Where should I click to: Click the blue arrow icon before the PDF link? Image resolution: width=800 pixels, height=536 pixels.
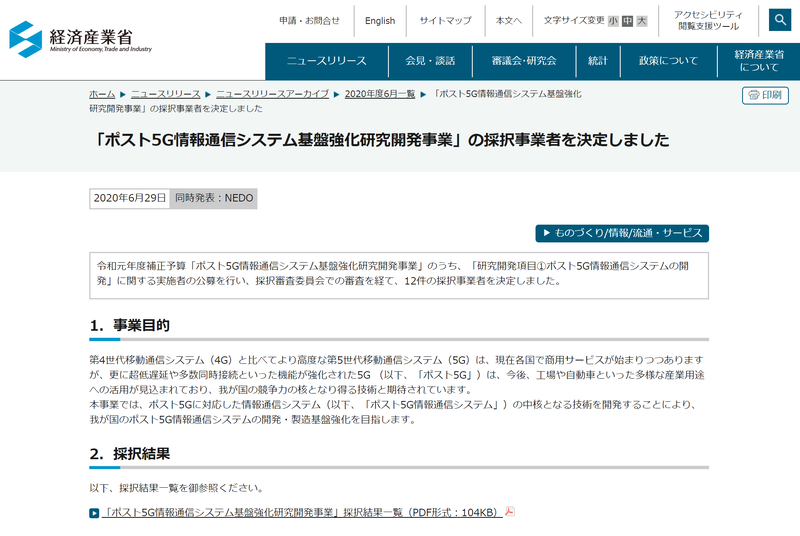click(94, 513)
